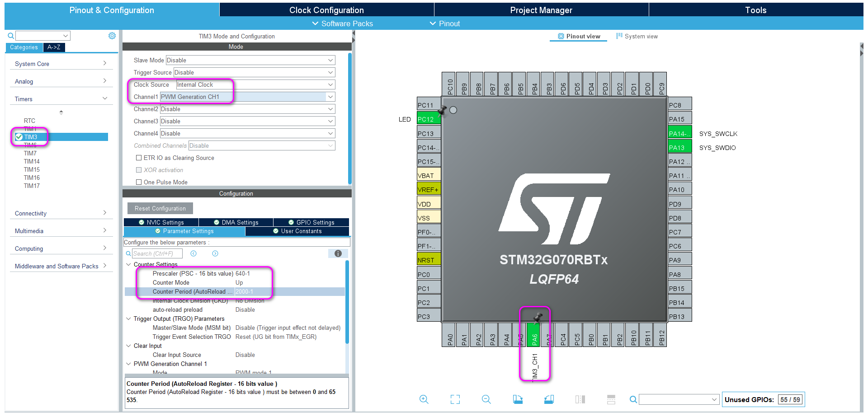Open DMA Settings tab
The width and height of the screenshot is (868, 417).
point(236,222)
